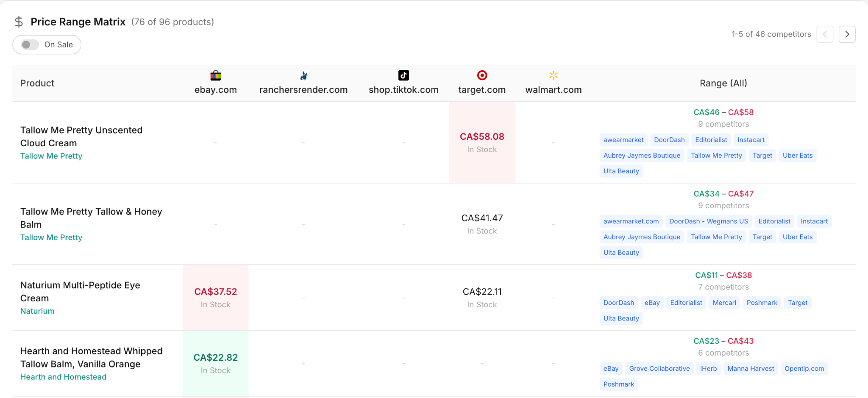Open Tallow Me Pretty brand link under Honey Balm
The image size is (868, 398).
tap(51, 237)
